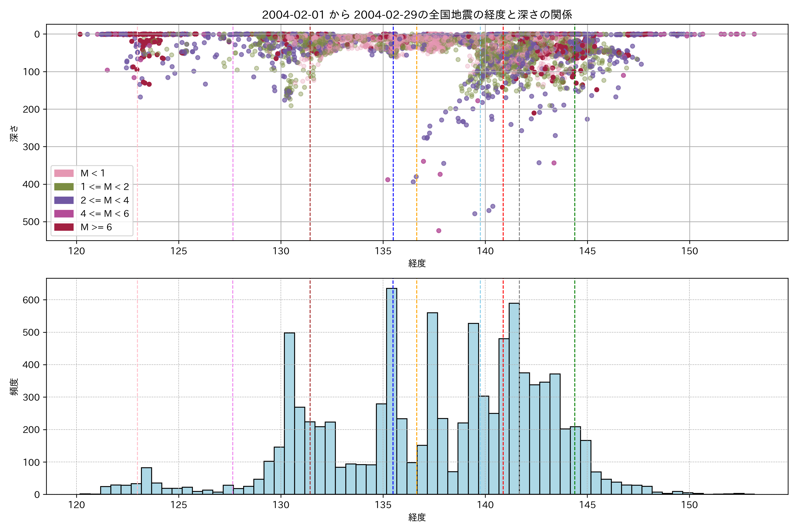Click the deepest earthquake point below depth 500

point(439,231)
